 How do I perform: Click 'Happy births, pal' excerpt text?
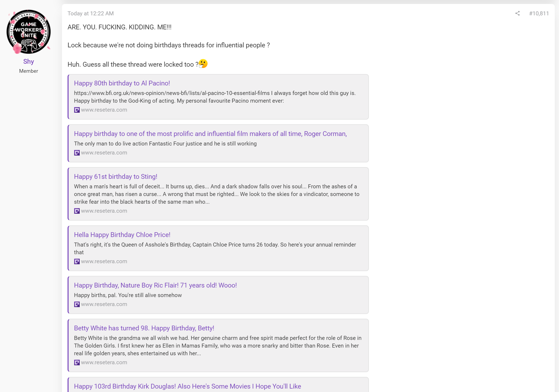(128, 295)
